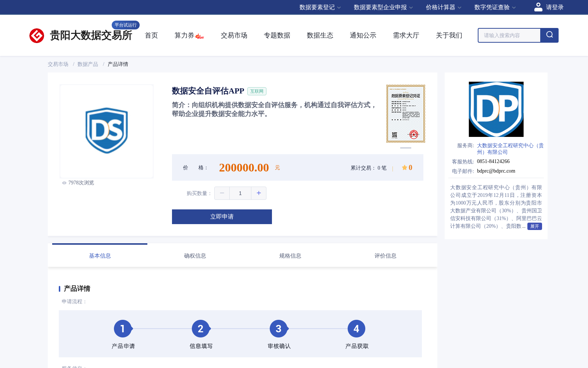
Task: Click the email bdprc@bdprc.com
Action: pos(496,171)
